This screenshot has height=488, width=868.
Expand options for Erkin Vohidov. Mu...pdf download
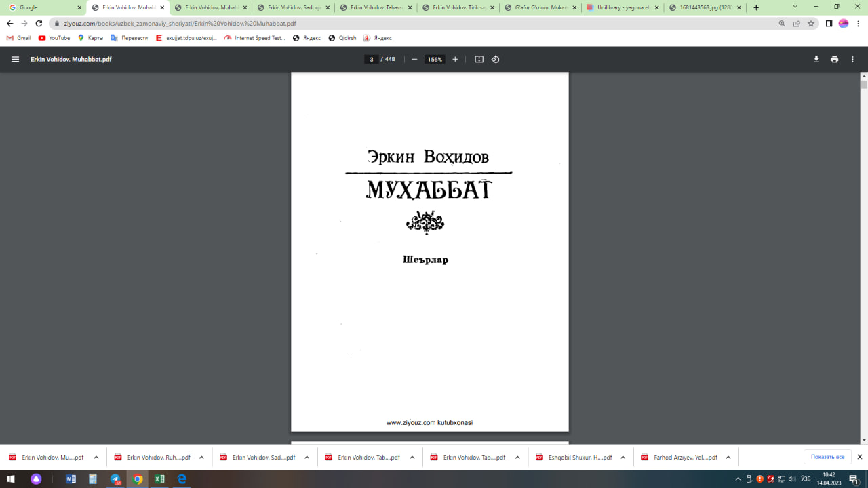click(96, 457)
